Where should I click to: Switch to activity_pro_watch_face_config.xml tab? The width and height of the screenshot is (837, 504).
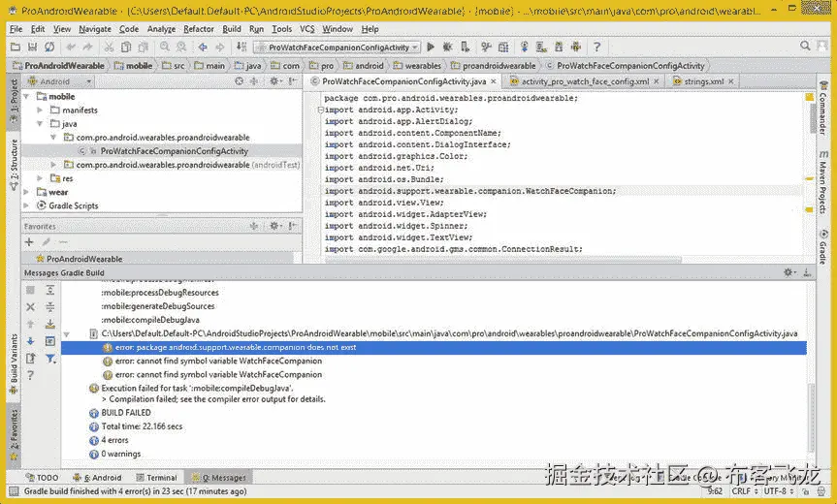pos(585,81)
